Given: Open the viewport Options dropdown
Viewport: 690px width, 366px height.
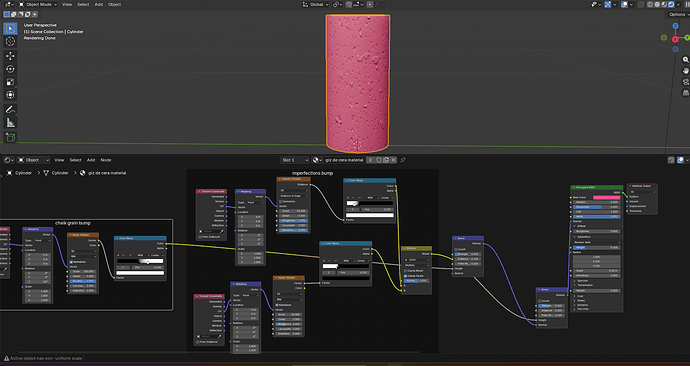Looking at the screenshot, I should tap(679, 15).
